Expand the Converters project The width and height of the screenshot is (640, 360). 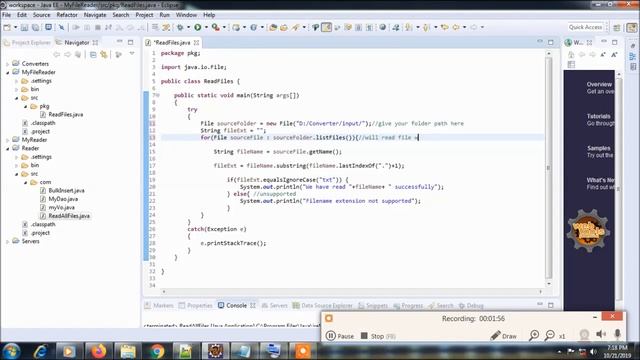pyautogui.click(x=7, y=64)
